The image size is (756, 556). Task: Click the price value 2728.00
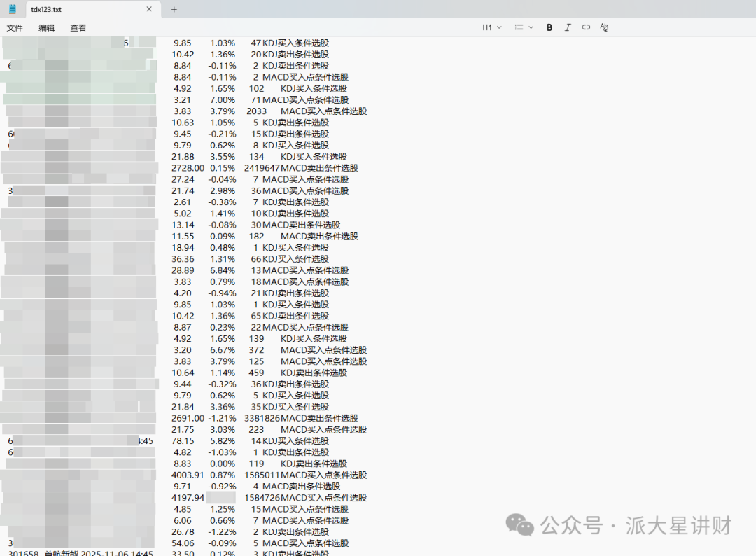click(x=188, y=168)
